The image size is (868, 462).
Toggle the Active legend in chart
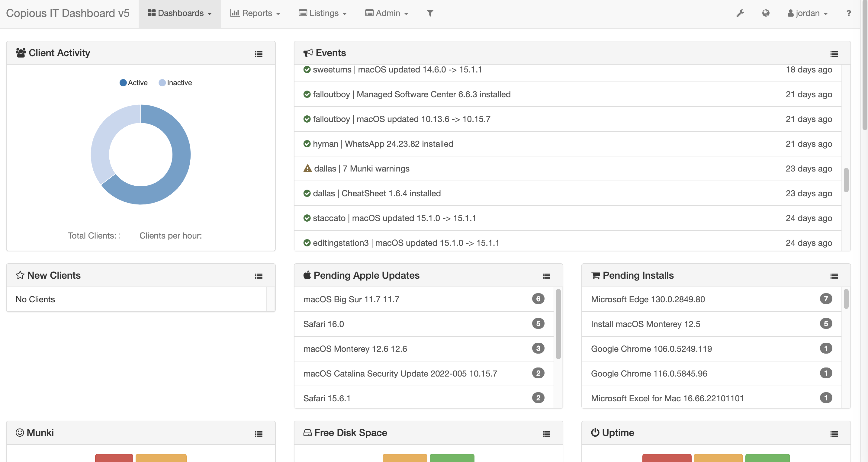(133, 82)
